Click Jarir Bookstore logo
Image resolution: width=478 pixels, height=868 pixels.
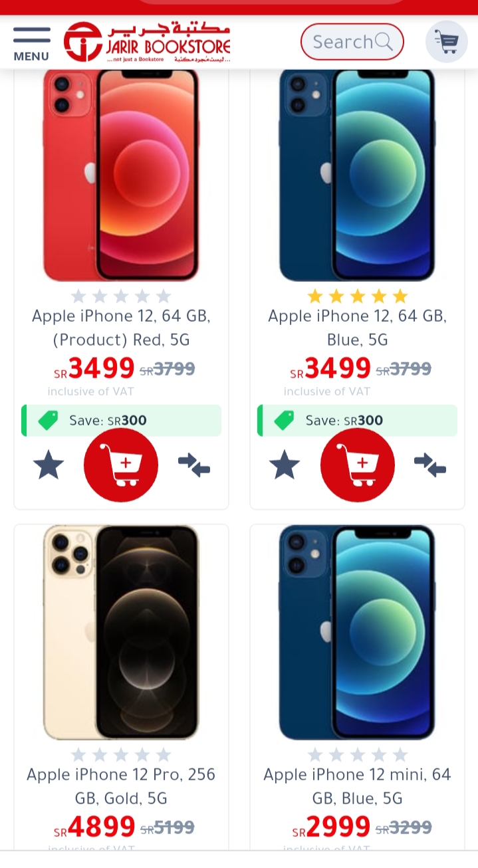pos(147,42)
